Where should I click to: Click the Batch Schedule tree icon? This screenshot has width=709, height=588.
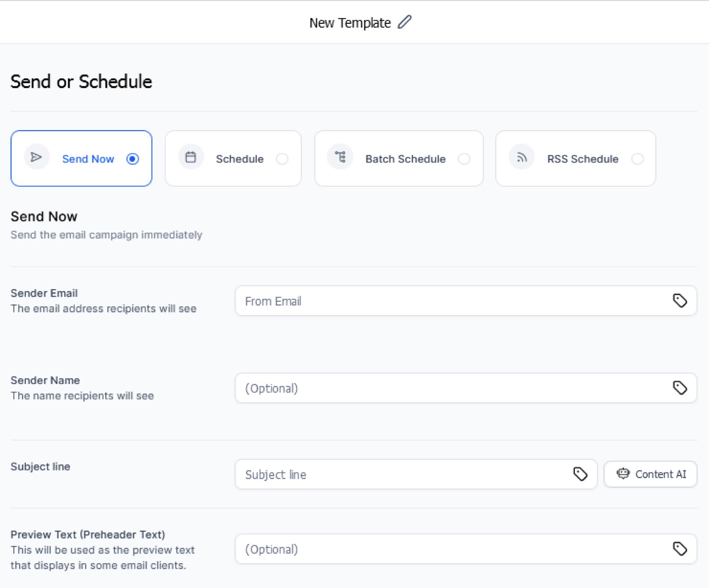coord(340,157)
